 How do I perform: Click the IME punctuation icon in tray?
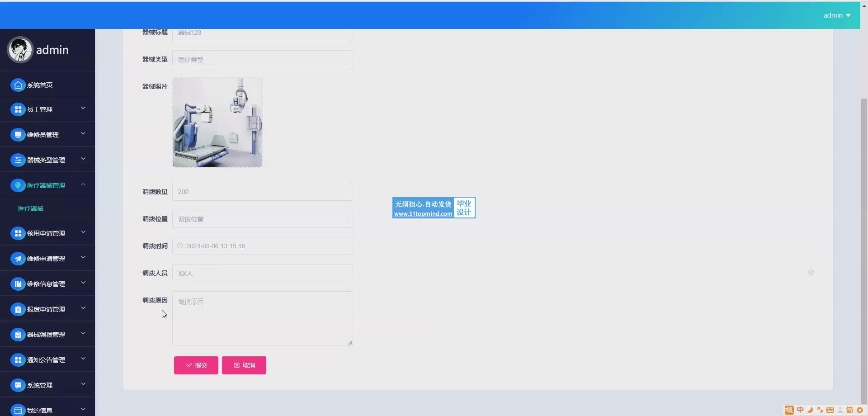pos(820,410)
